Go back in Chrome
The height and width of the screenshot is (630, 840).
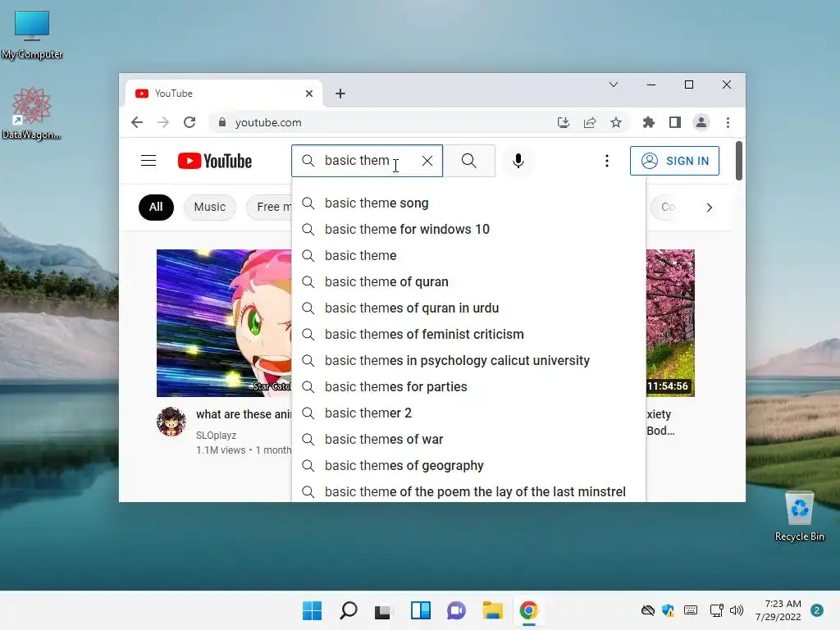point(137,123)
